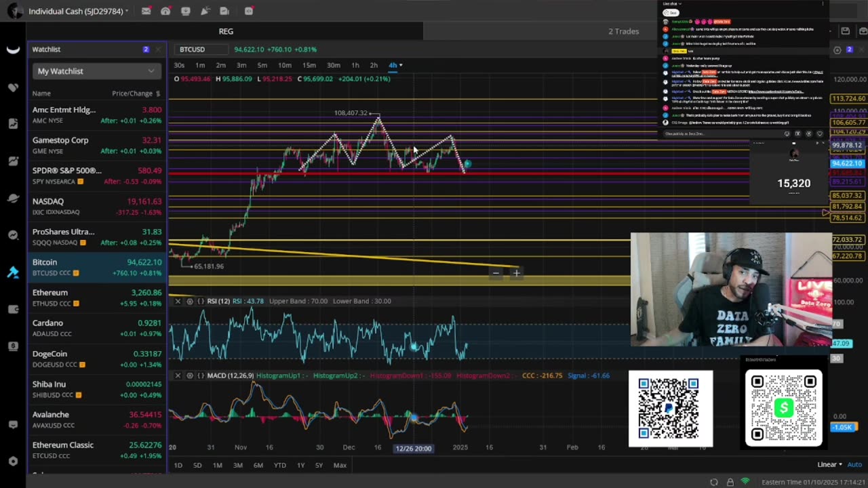868x488 pixels.
Task: Toggle Auto price scale
Action: 854,465
